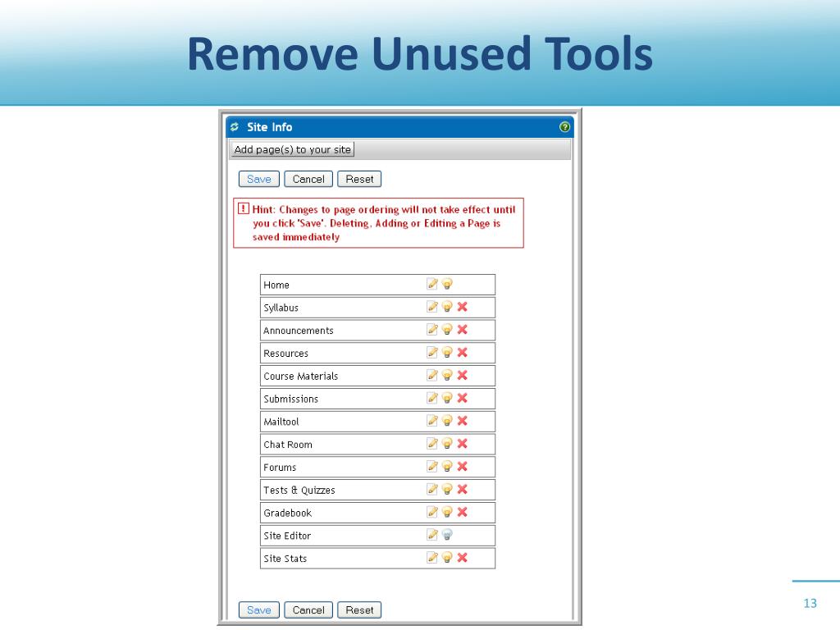Select the Resources row label
This screenshot has height=630, width=840.
[x=286, y=354]
